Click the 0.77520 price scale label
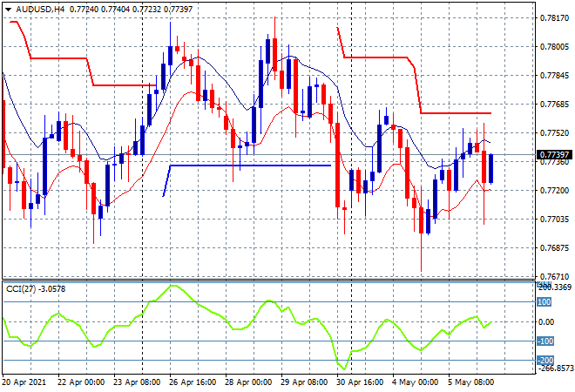Viewport: 575px width, 392px height. coord(554,132)
